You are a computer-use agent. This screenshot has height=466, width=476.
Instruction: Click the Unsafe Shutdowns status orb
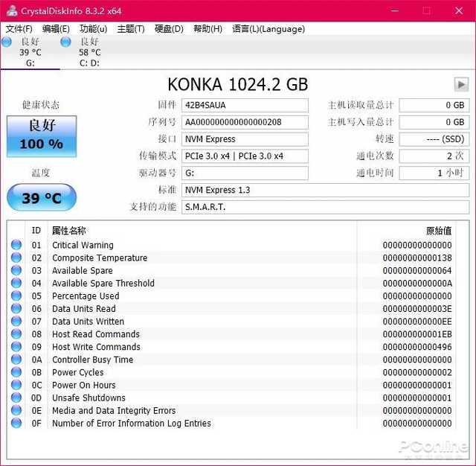tap(16, 398)
